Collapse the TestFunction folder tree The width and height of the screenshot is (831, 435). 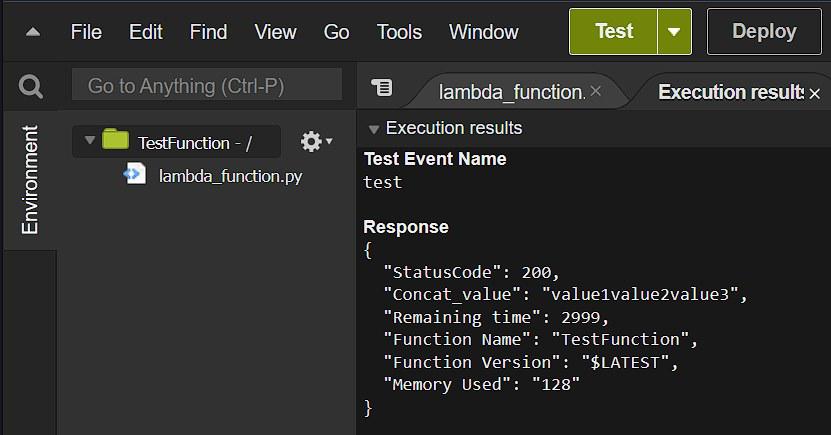(x=90, y=141)
